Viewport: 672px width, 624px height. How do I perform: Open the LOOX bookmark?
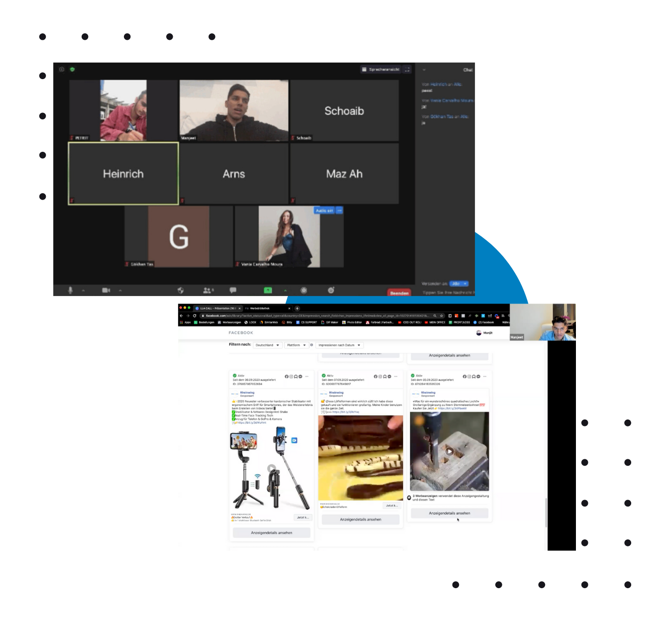tap(250, 322)
